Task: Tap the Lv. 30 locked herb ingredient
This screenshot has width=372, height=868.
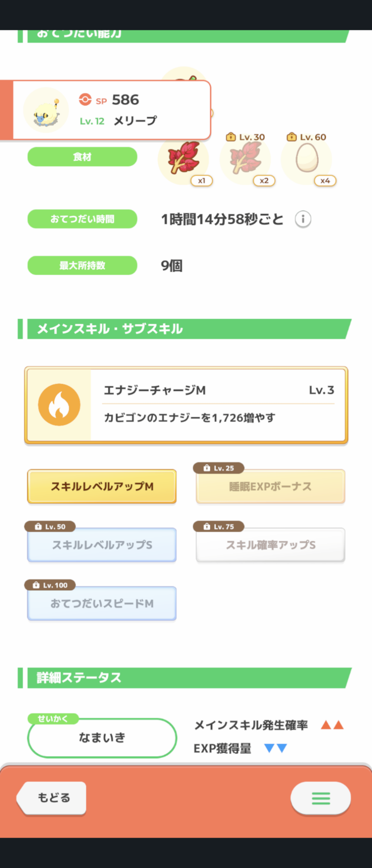Action: pos(246,159)
